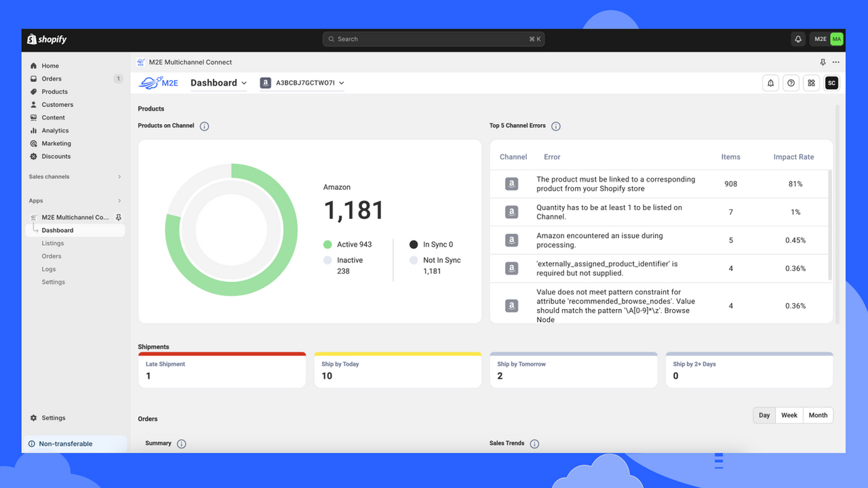868x488 pixels.
Task: Open M2E app Settings sub-item
Action: tap(53, 282)
